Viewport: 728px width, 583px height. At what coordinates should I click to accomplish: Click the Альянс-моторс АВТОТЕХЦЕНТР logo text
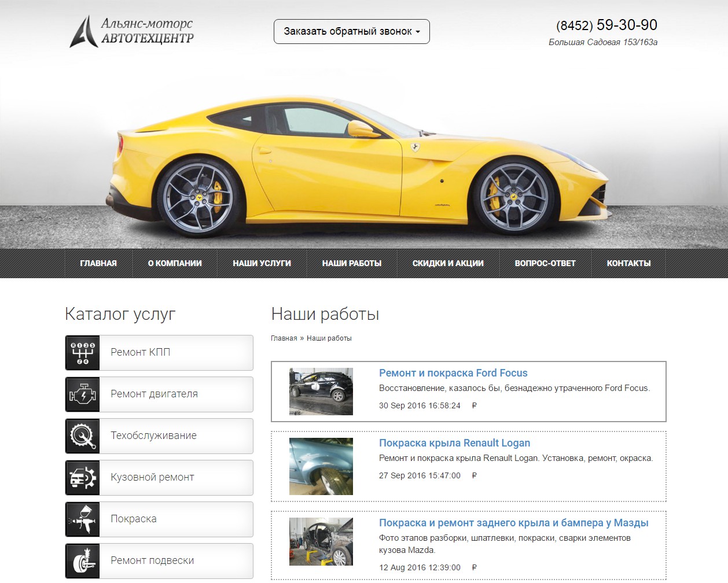[147, 31]
